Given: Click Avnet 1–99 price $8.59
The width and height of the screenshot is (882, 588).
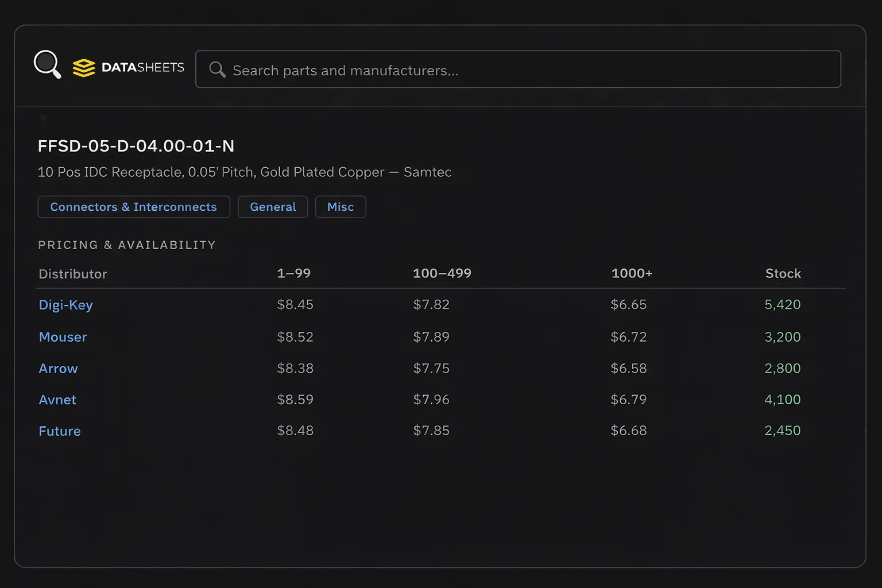Looking at the screenshot, I should (x=295, y=399).
